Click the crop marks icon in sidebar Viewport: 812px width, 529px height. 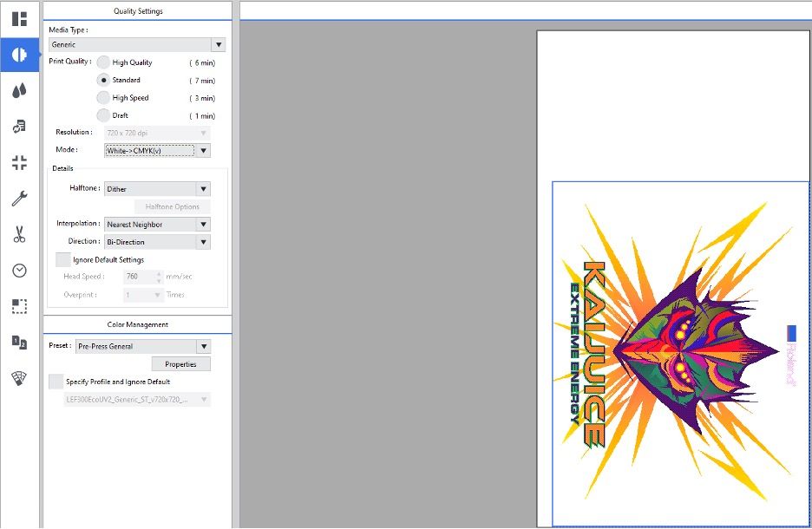19,163
